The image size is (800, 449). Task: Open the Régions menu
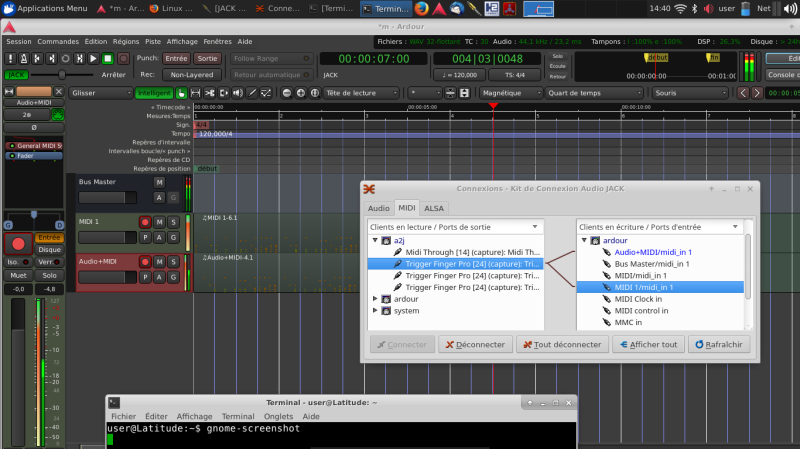(125, 42)
